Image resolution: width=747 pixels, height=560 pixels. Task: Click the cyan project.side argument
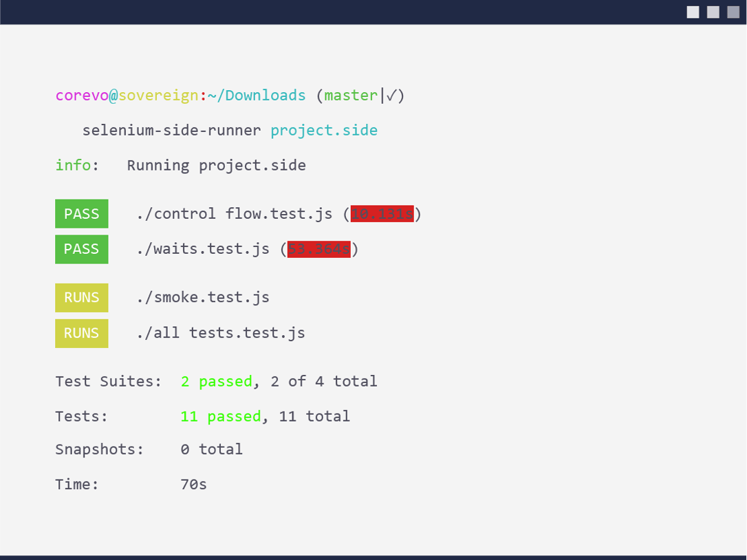tap(324, 131)
